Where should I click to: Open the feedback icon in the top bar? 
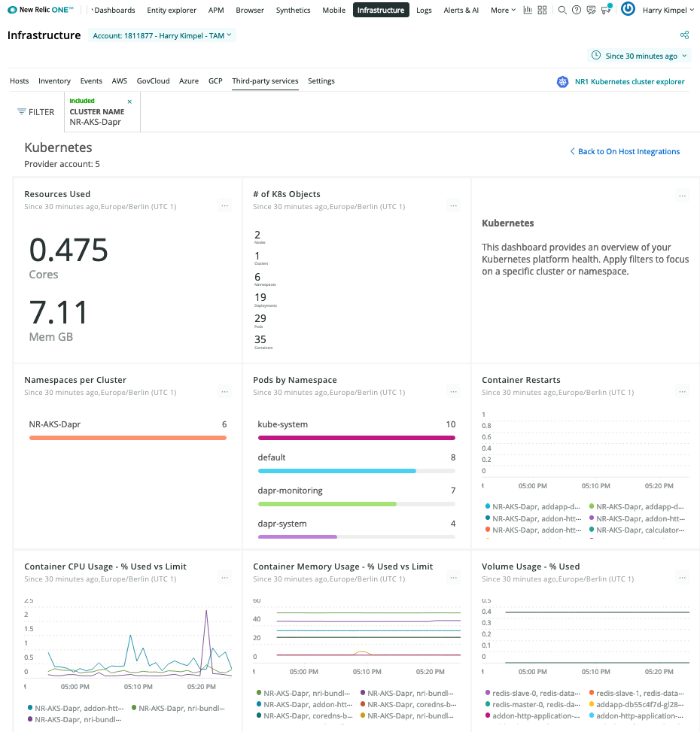[x=591, y=10]
